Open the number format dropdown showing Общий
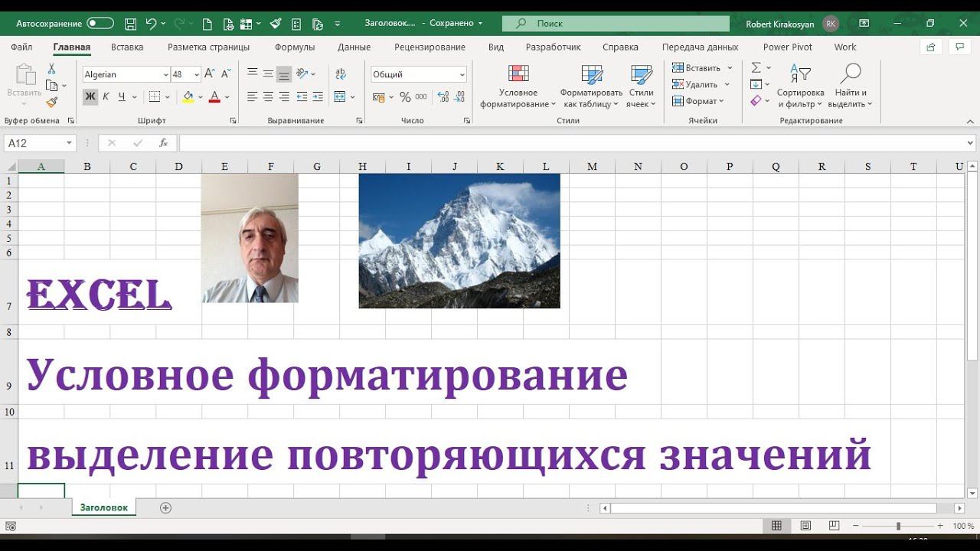The width and height of the screenshot is (980, 551). point(462,74)
